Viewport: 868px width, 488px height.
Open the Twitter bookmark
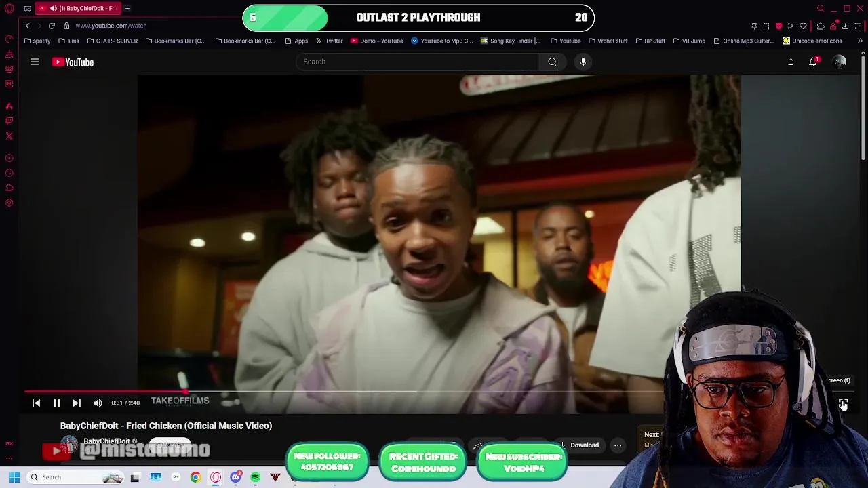pos(330,41)
